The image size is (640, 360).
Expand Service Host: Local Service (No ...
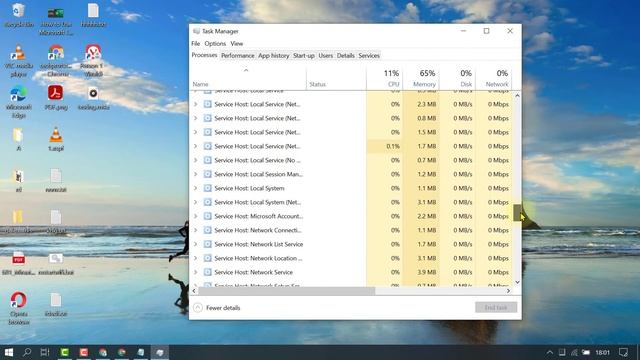click(x=196, y=160)
